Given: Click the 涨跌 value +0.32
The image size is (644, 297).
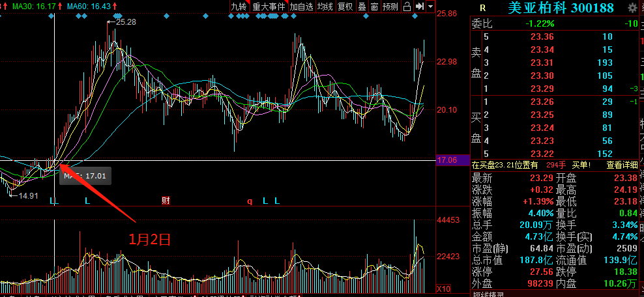Looking at the screenshot, I should (542, 190).
